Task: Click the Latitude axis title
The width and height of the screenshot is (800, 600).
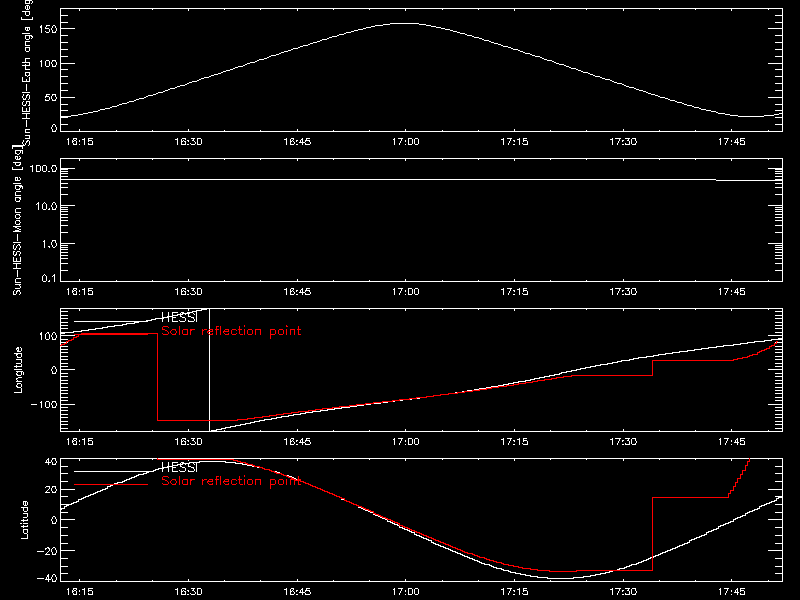Action: [24, 520]
